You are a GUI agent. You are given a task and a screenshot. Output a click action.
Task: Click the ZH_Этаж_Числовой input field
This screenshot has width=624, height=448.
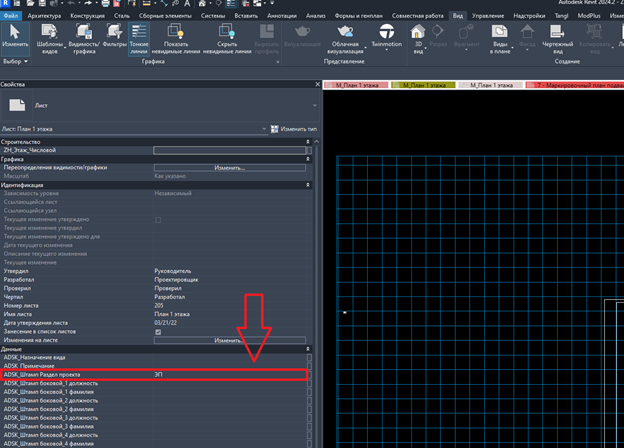click(x=230, y=150)
